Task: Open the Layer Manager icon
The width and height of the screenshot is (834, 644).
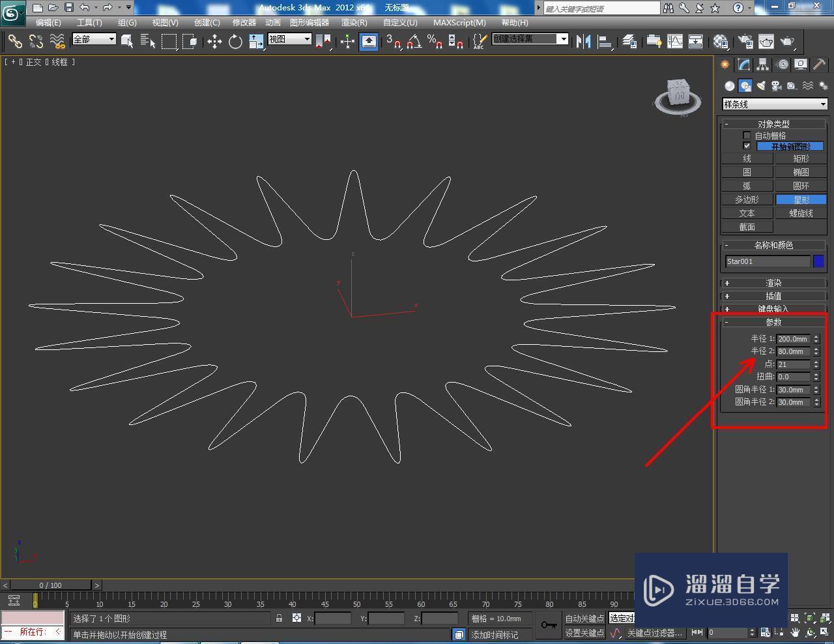Action: [x=629, y=42]
